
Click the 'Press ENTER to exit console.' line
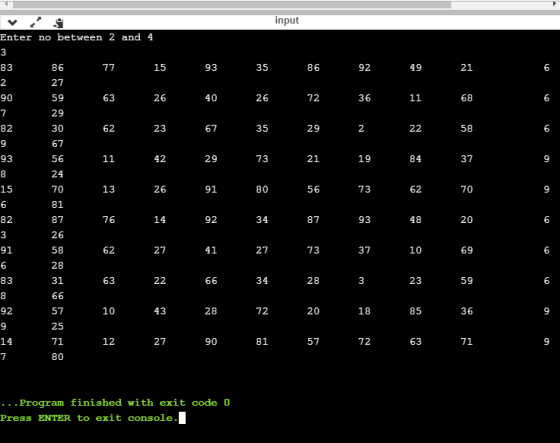pyautogui.click(x=89, y=418)
